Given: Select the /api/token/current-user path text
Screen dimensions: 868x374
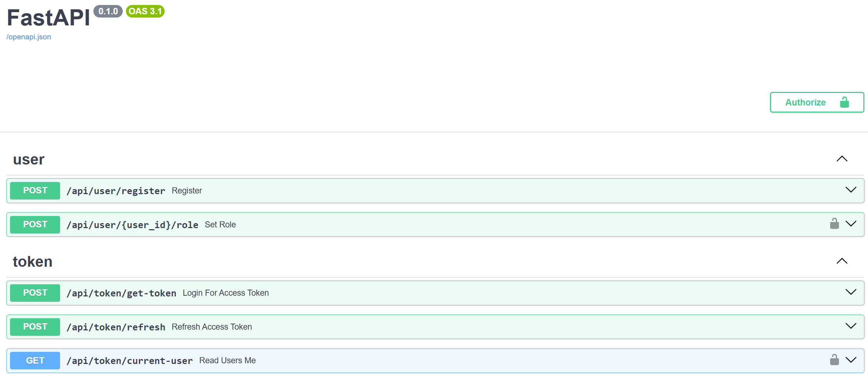Looking at the screenshot, I should click(130, 361).
